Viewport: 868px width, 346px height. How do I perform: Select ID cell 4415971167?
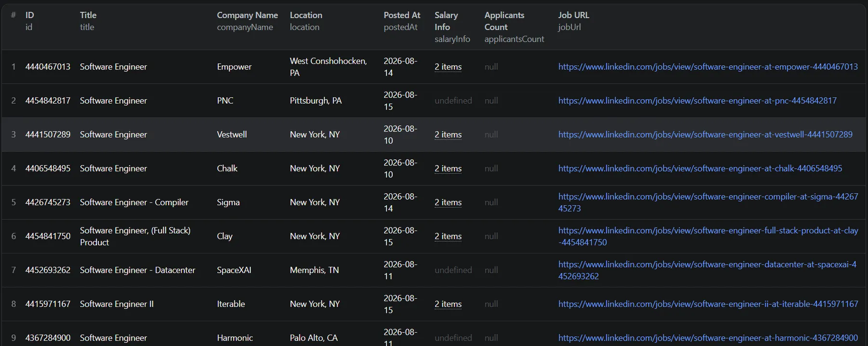tap(48, 304)
